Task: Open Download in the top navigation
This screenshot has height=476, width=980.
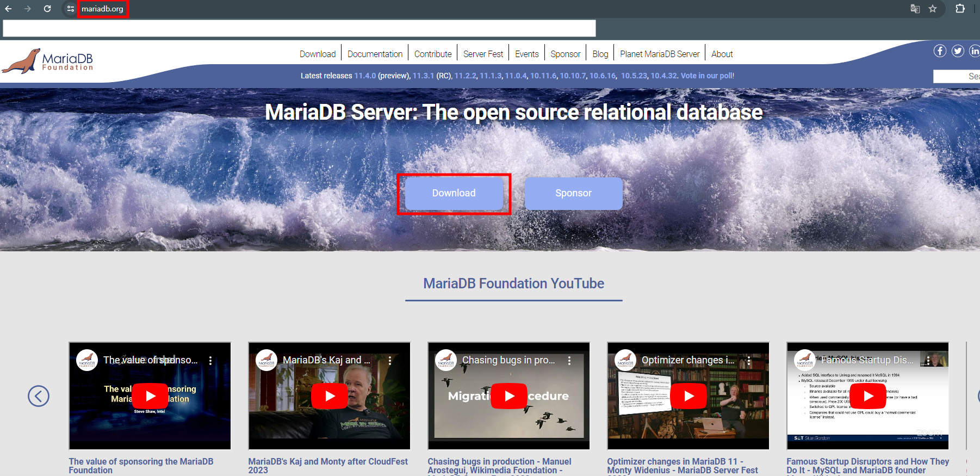Action: pyautogui.click(x=318, y=54)
